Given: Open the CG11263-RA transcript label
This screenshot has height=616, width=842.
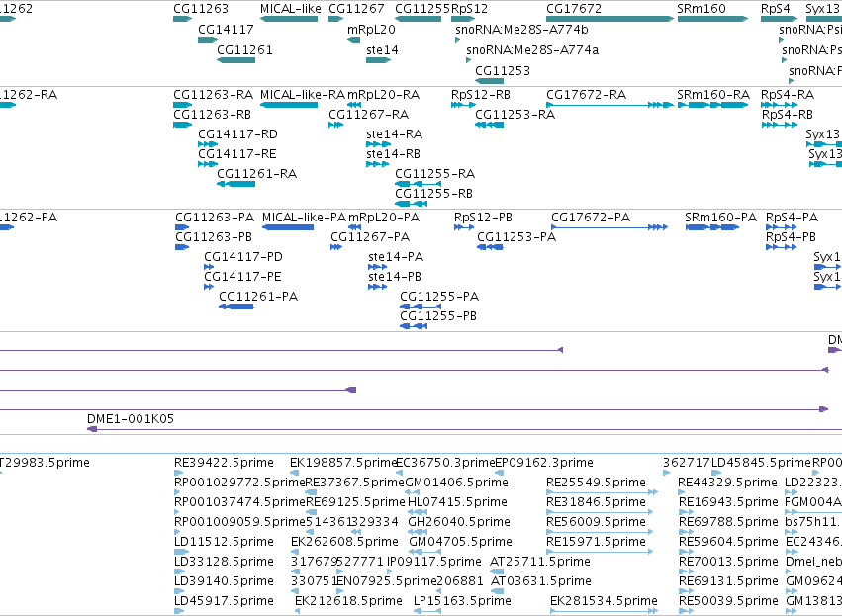Looking at the screenshot, I should pyautogui.click(x=213, y=95).
